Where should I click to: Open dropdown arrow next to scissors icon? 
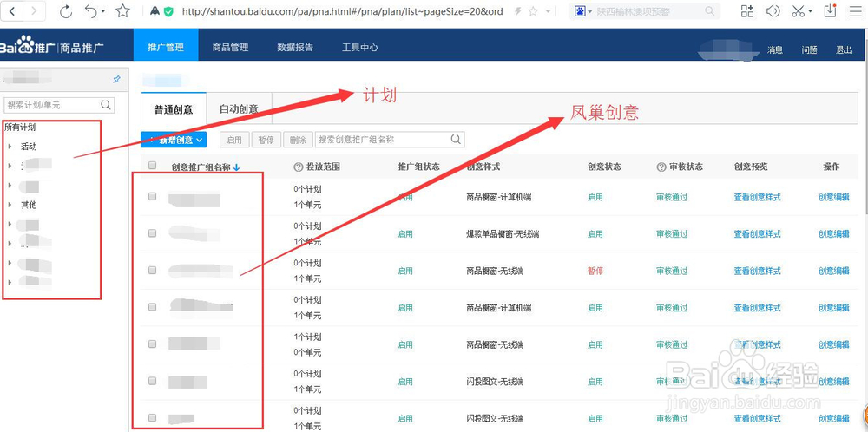click(x=810, y=11)
